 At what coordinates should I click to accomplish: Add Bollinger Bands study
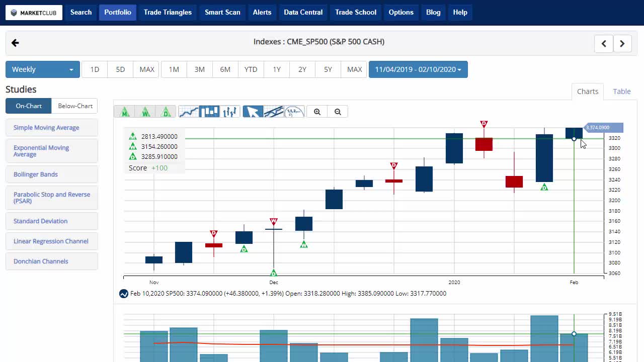point(52,174)
